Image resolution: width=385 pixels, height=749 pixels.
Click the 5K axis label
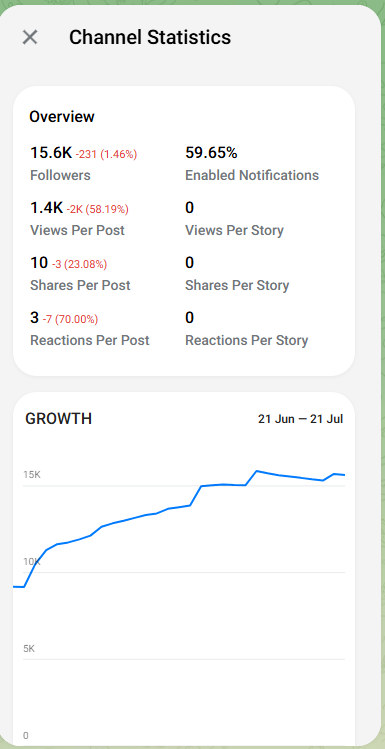(29, 649)
